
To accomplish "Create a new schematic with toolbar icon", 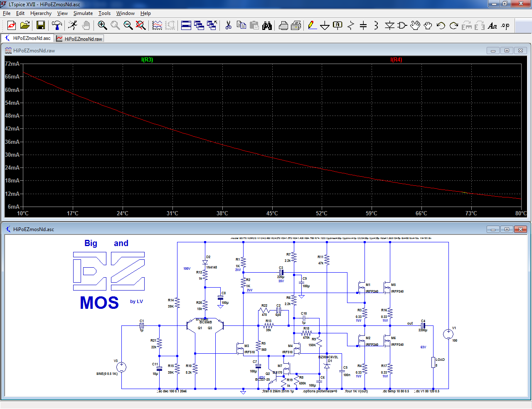I will (x=12, y=25).
